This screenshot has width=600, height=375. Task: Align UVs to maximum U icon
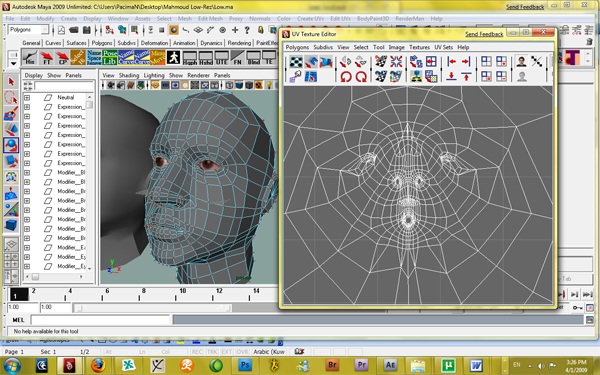coord(466,62)
